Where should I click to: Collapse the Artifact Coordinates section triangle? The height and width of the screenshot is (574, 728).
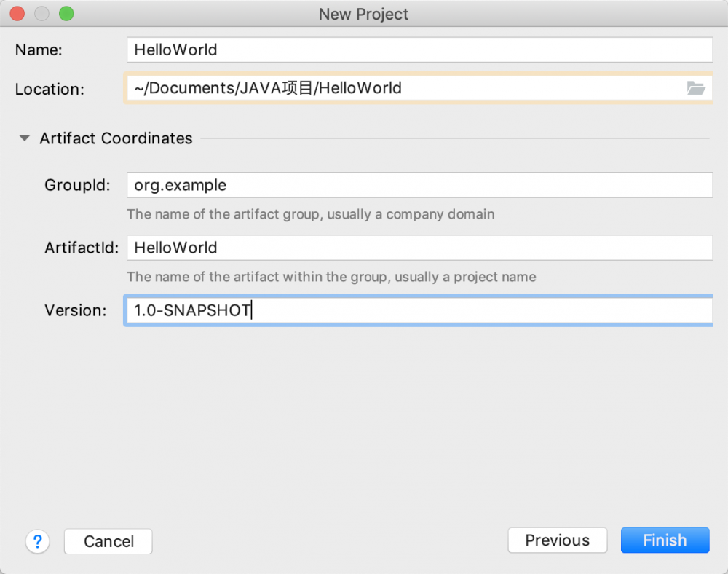(25, 138)
